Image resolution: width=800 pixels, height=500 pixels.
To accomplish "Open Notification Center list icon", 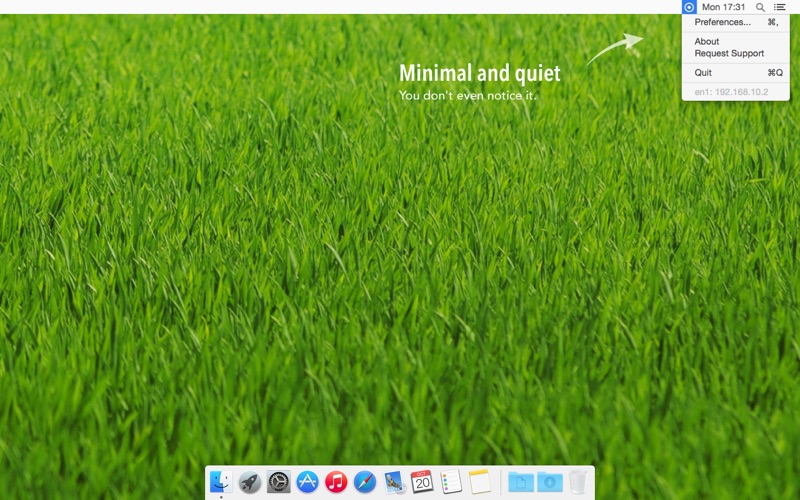I will 779,7.
